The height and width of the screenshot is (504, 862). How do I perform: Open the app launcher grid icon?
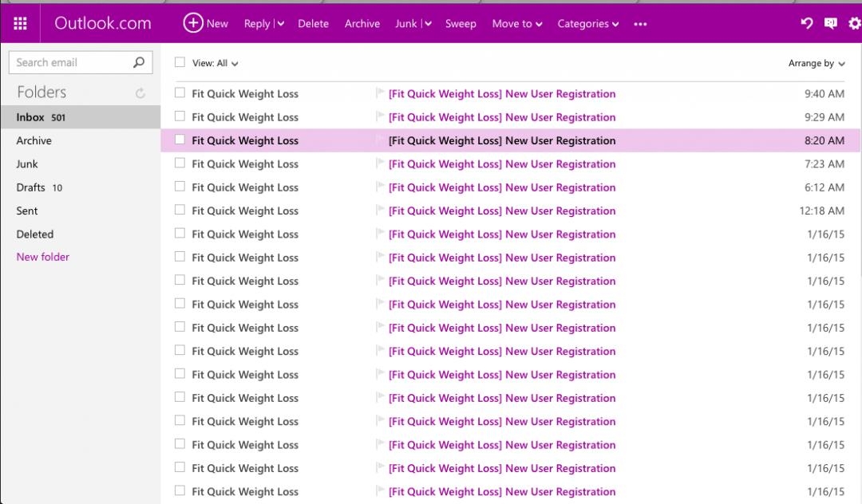pos(20,24)
